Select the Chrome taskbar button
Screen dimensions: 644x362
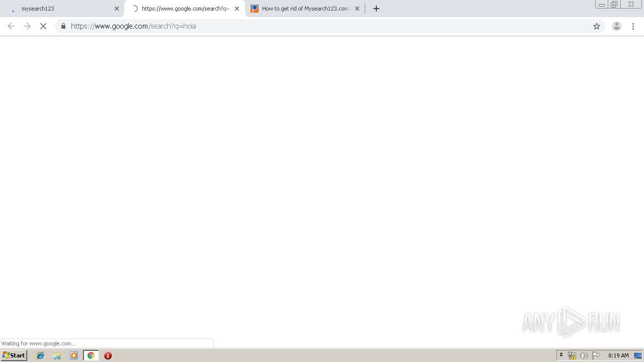click(91, 355)
